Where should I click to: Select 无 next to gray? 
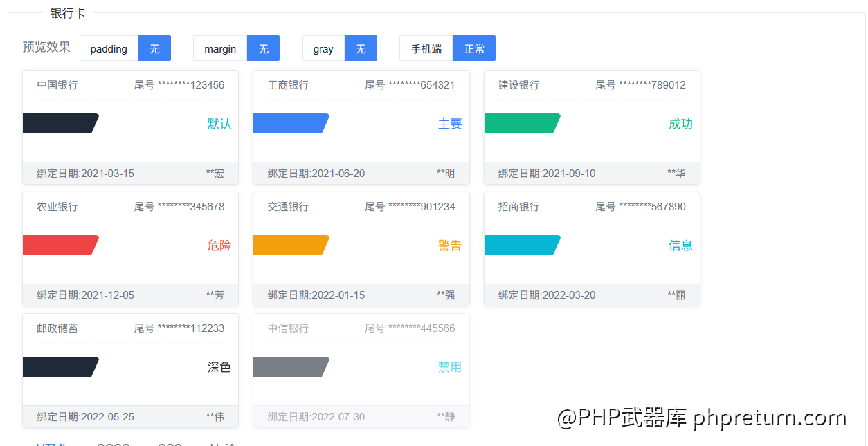pyautogui.click(x=361, y=48)
